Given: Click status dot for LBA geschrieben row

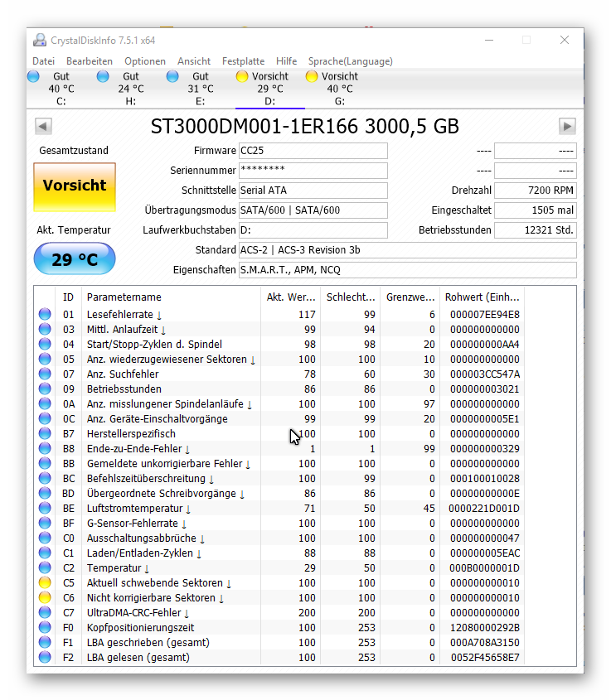Looking at the screenshot, I should pyautogui.click(x=45, y=642).
